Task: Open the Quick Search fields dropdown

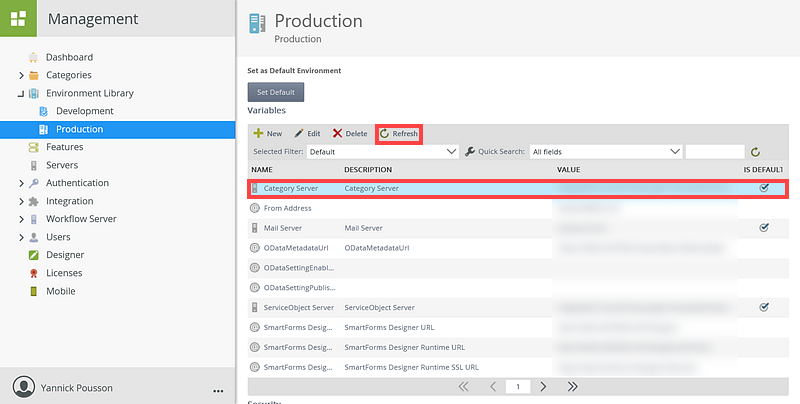Action: pos(605,152)
